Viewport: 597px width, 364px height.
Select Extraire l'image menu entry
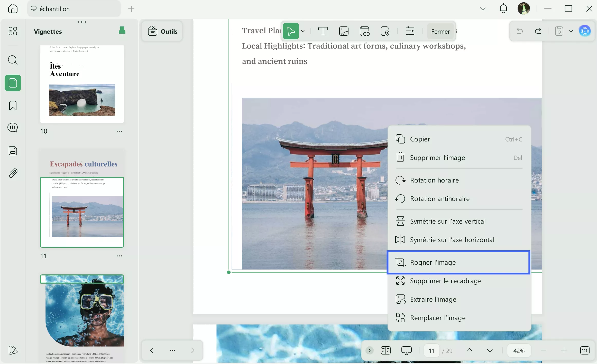pyautogui.click(x=433, y=299)
